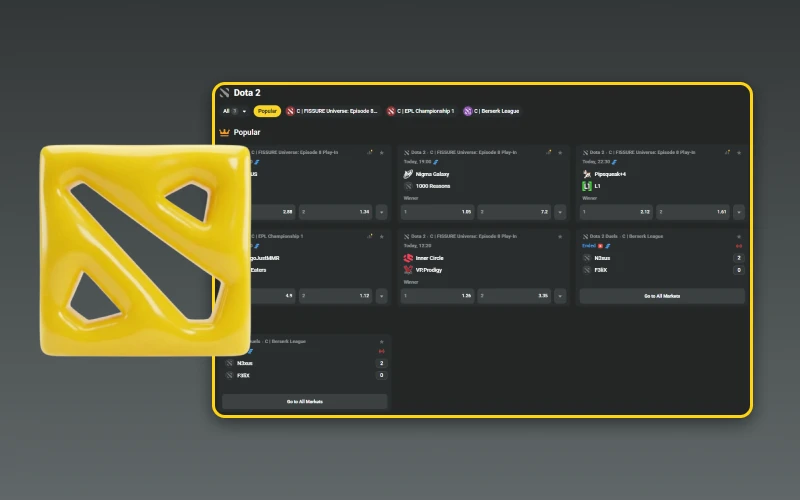Favorite the Nigma Galaxy match with star

click(x=560, y=152)
